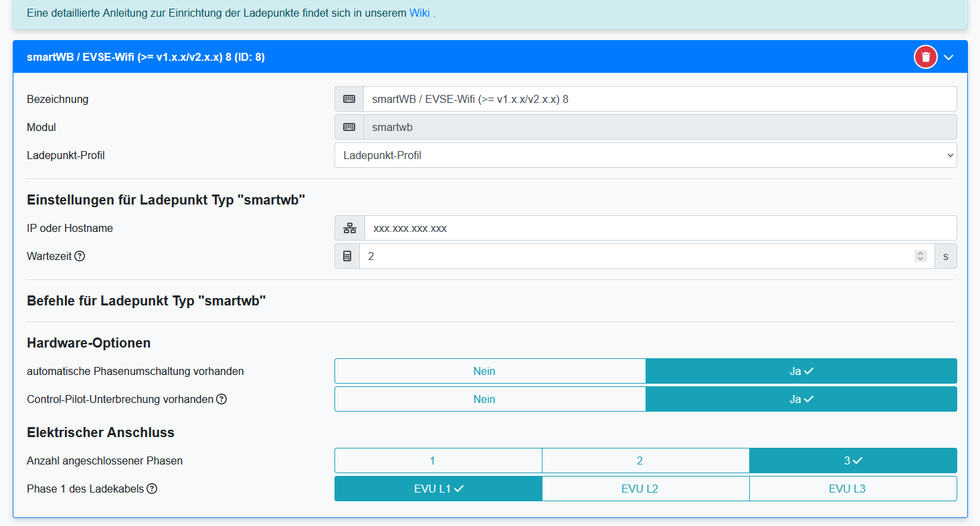Click the seconds unit 's' after Wartezeit
This screenshot has height=526, width=980.
tap(946, 256)
